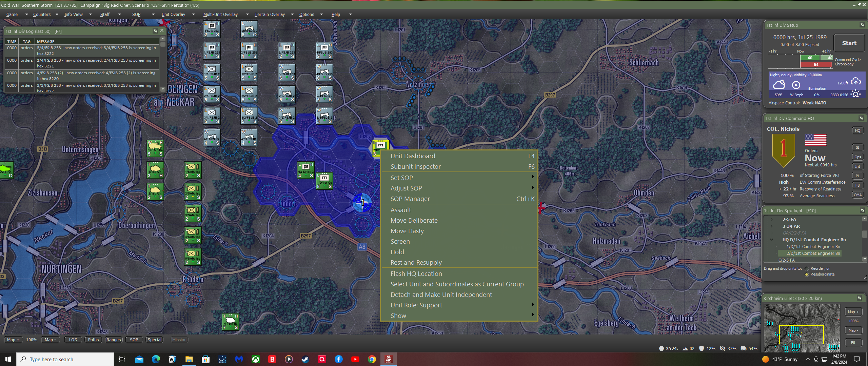This screenshot has height=366, width=868.
Task: Choose Unit Dashboard from context menu
Action: 459,156
